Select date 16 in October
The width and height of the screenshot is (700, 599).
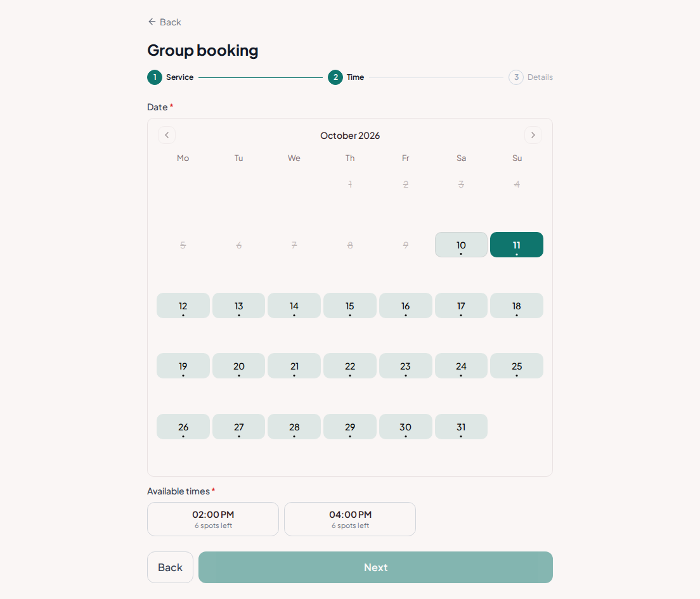click(x=405, y=306)
